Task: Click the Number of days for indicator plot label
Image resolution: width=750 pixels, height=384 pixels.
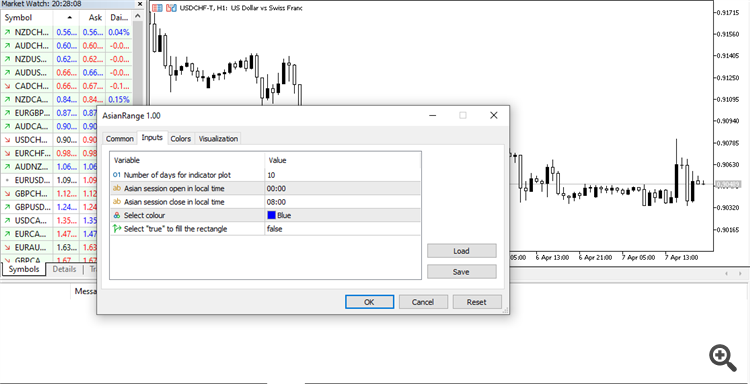Action: click(177, 175)
